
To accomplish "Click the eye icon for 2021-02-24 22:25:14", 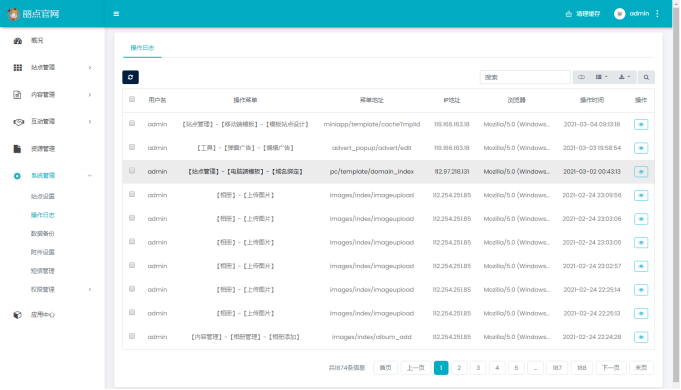I will (641, 290).
